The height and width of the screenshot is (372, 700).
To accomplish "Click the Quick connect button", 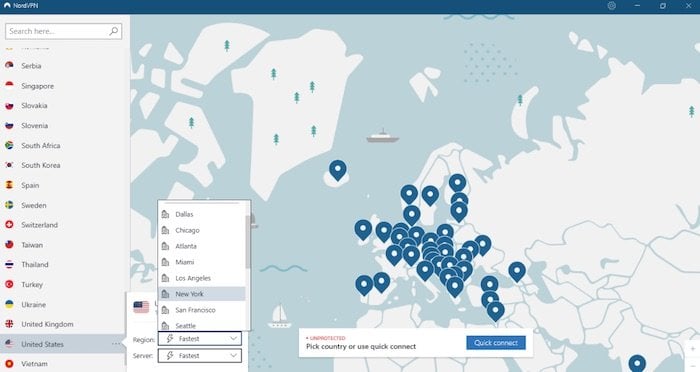I will (x=496, y=343).
